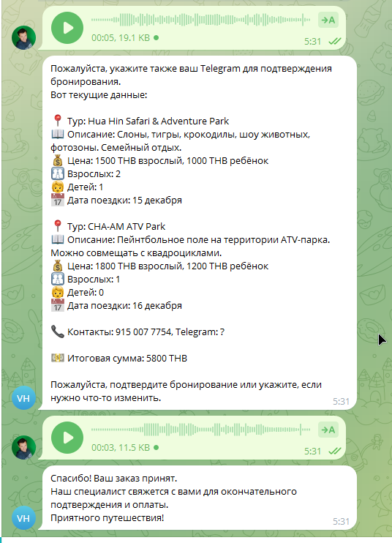Click read checkmarks on the 00:05 voice message
The image size is (392, 543).
335,42
